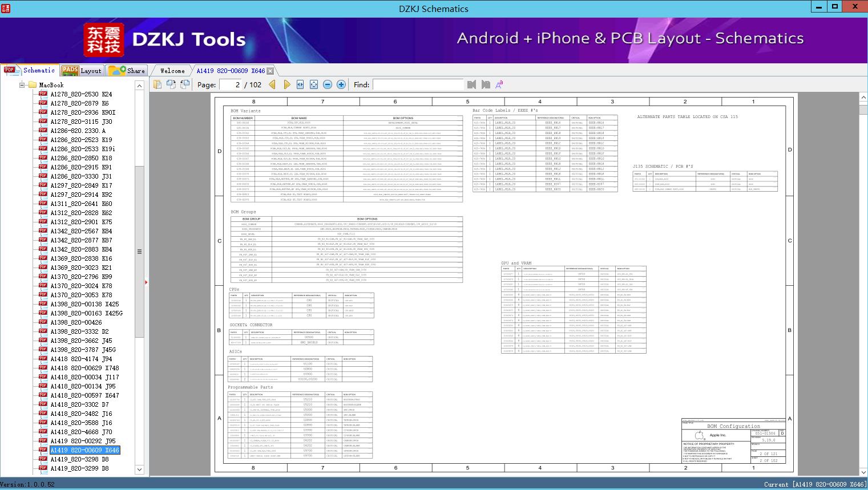The width and height of the screenshot is (868, 490).
Task: Open A1278_820-2879 K6 schematic
Action: pos(79,103)
